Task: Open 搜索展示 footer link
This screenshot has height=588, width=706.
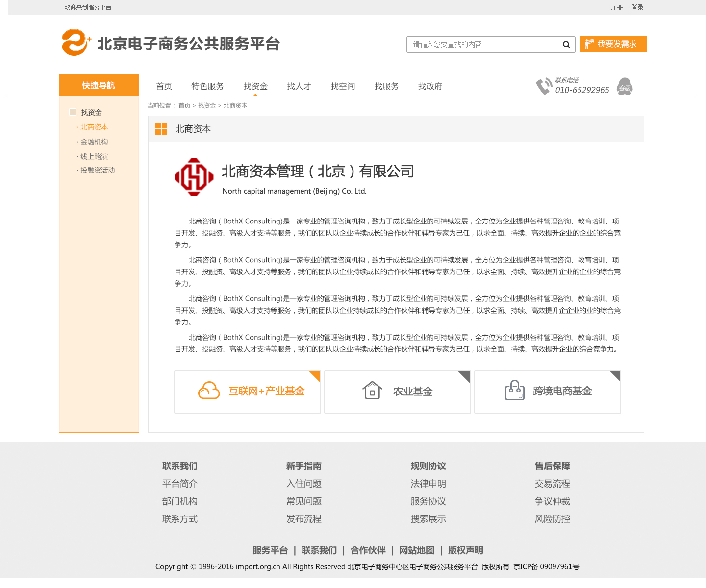Action: tap(429, 519)
